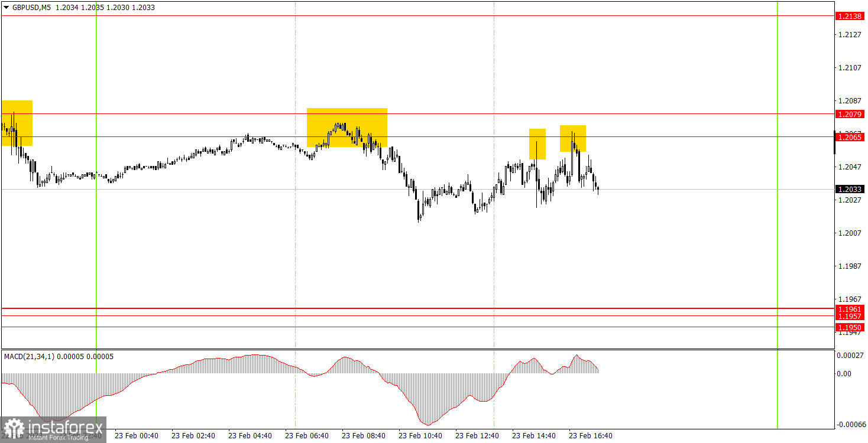
Task: Click the 23 Feb 06:40 time label
Action: pos(307,436)
